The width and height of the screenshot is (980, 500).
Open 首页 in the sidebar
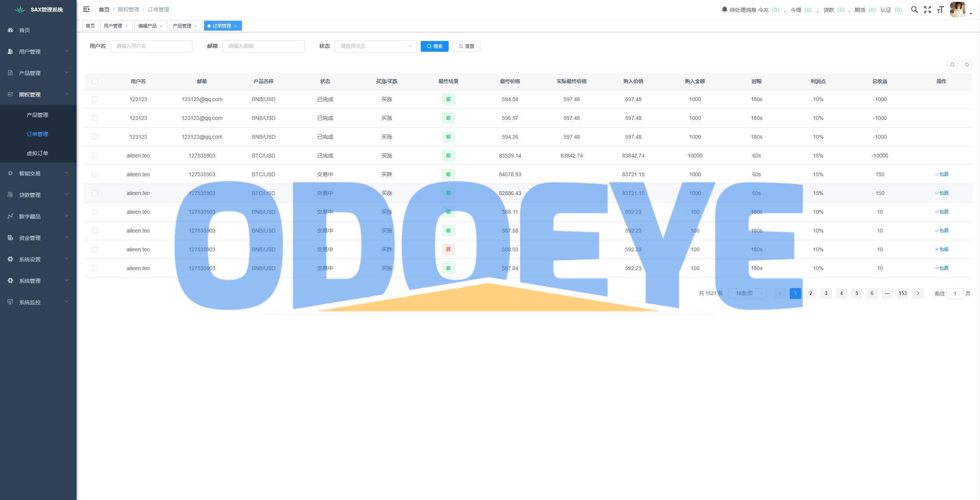tap(38, 30)
